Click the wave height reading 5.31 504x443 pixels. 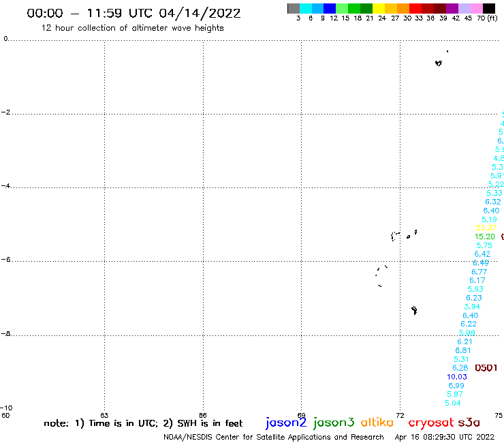(x=461, y=359)
